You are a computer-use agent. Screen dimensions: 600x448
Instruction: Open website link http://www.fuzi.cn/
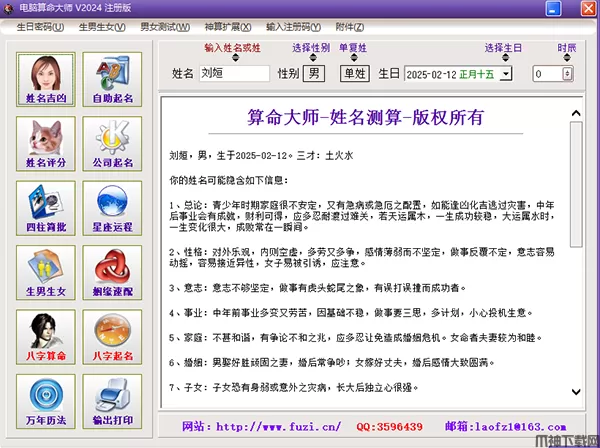(x=279, y=427)
